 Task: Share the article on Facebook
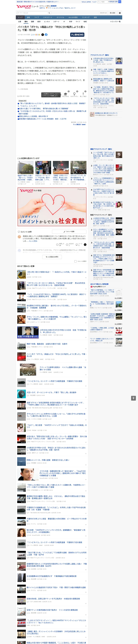tap(46, 35)
